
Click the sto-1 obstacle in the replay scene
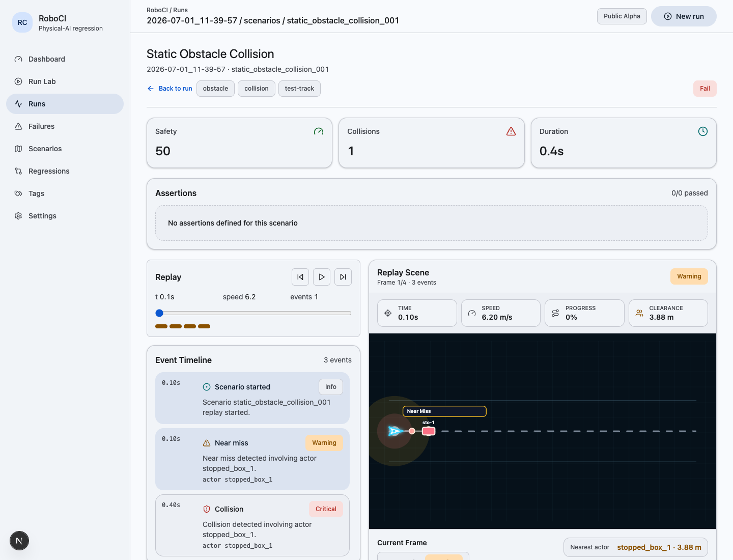coord(429,431)
